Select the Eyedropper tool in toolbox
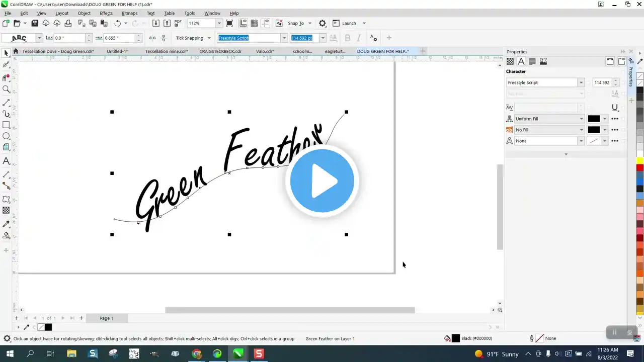Image resolution: width=644 pixels, height=362 pixels. pyautogui.click(x=6, y=224)
